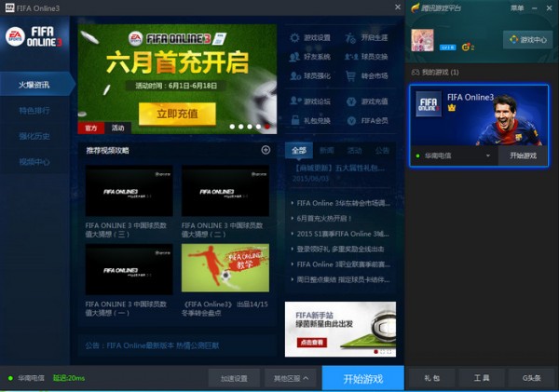Select 活动 tab under the banner

pos(117,128)
